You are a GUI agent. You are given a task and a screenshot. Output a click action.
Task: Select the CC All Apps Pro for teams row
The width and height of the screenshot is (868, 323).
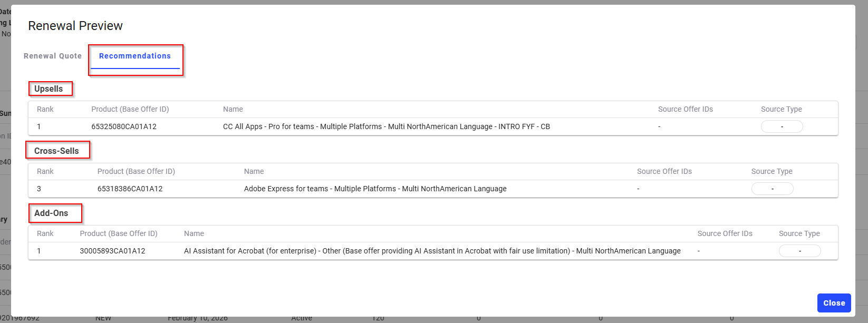[386, 126]
